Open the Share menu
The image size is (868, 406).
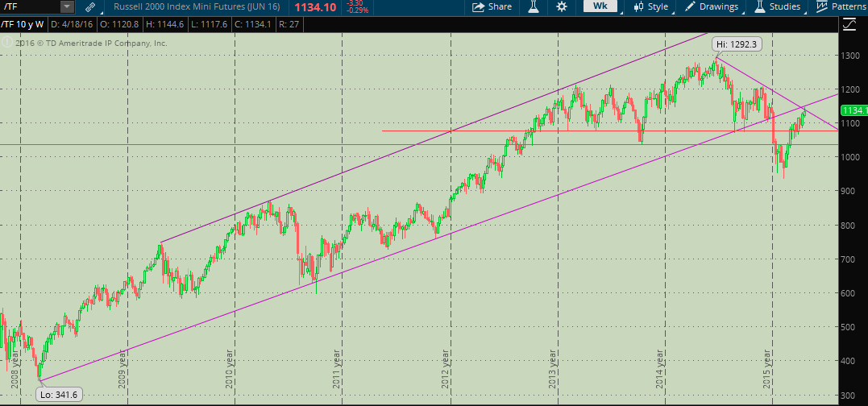[x=492, y=6]
